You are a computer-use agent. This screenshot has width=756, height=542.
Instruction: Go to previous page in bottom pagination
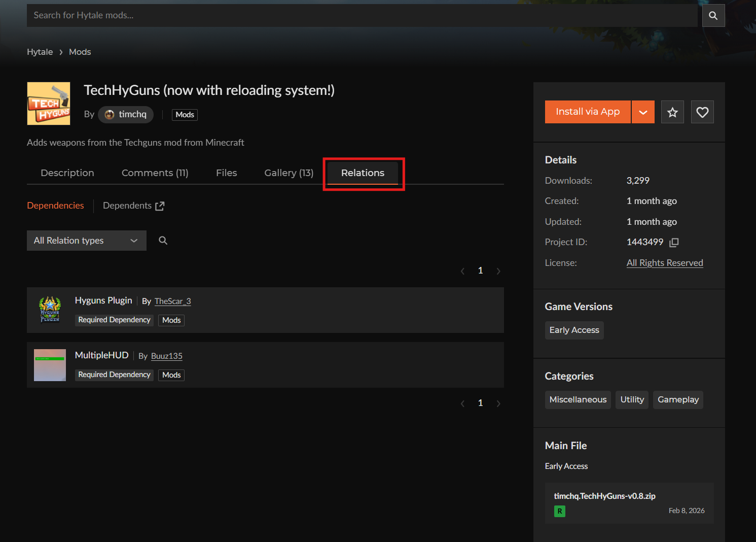pos(462,403)
